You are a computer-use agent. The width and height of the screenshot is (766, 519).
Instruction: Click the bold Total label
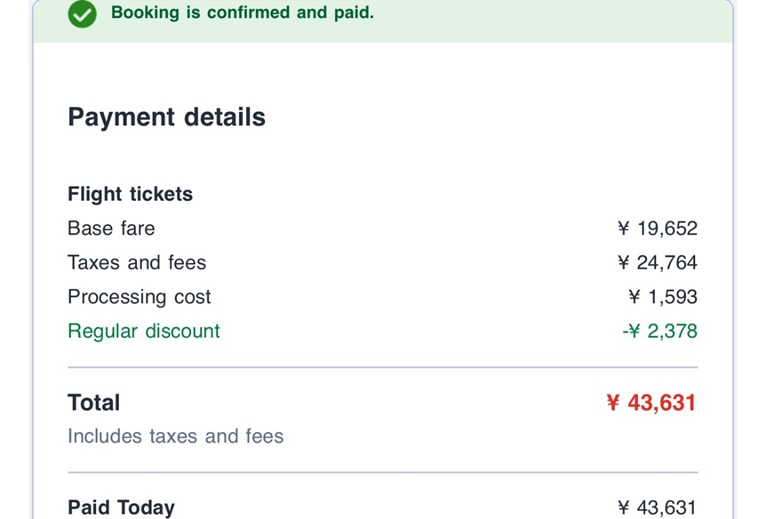pyautogui.click(x=94, y=403)
